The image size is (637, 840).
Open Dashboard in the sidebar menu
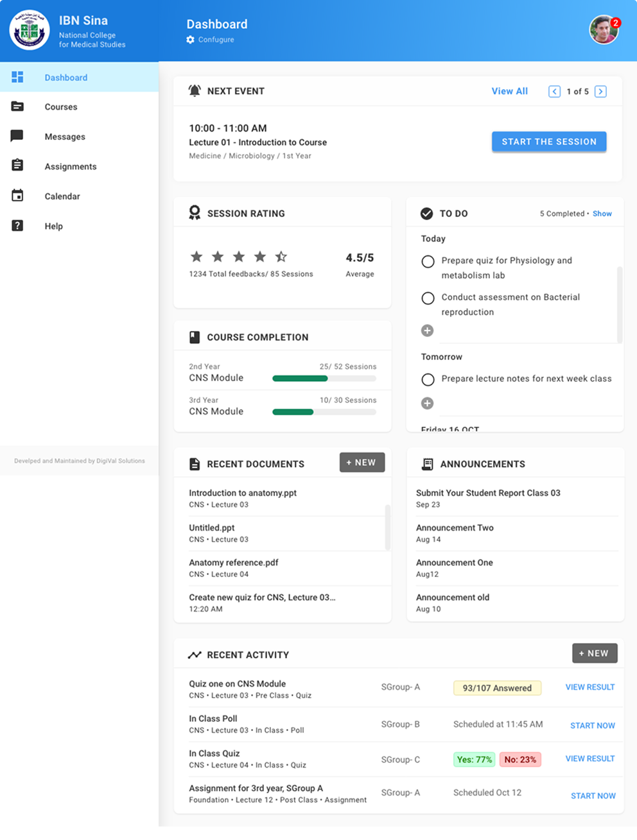[79, 77]
